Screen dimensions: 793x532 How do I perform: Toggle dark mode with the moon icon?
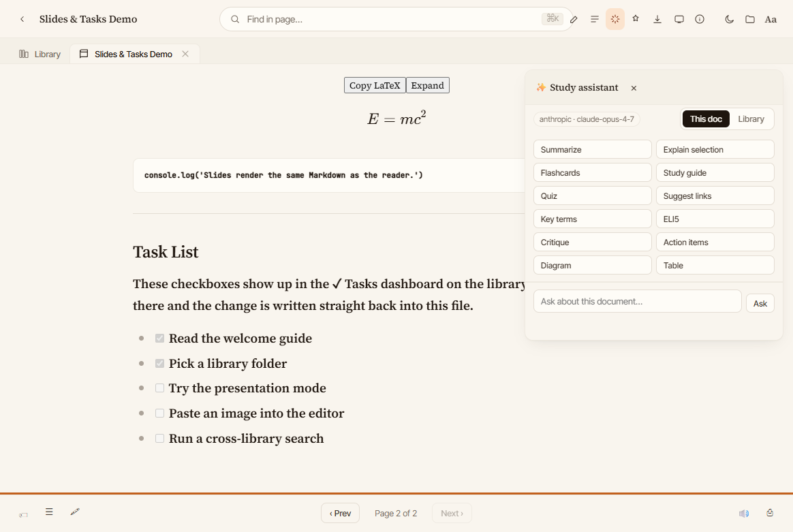coord(729,19)
